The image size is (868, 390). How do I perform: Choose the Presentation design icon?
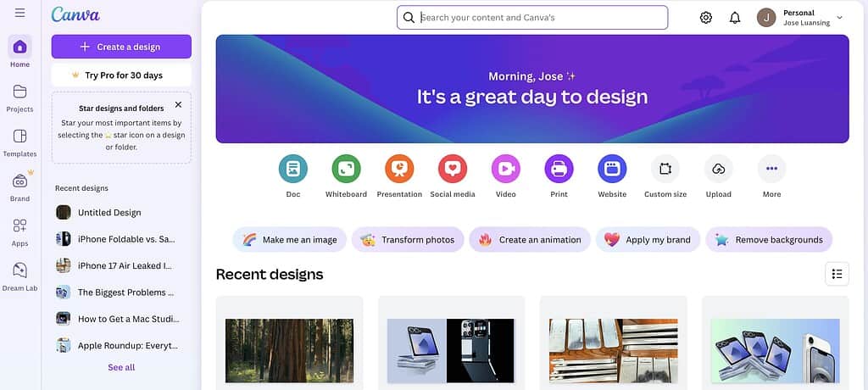click(x=399, y=169)
